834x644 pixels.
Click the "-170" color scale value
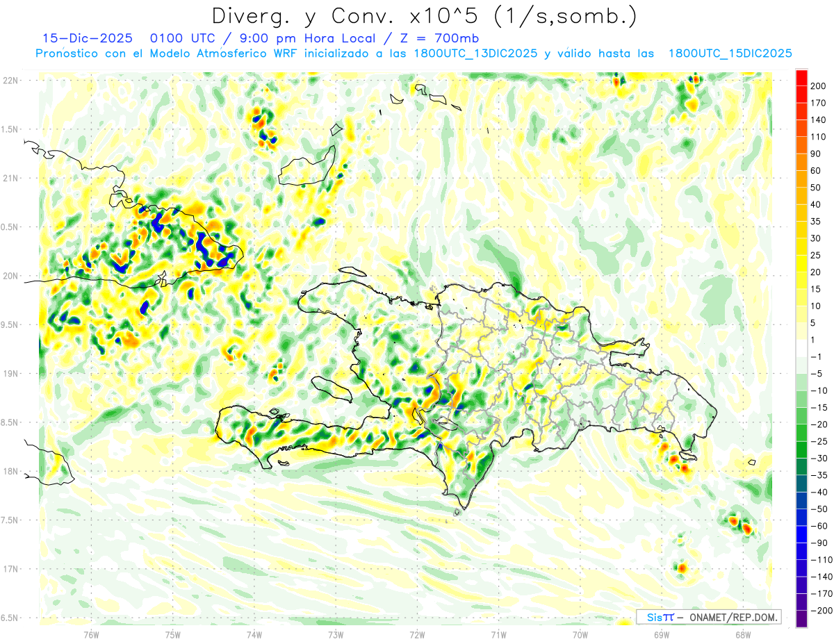point(822,594)
